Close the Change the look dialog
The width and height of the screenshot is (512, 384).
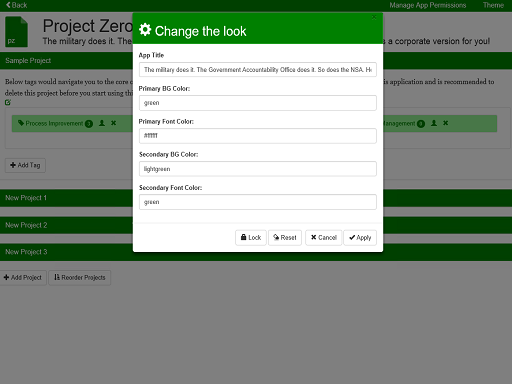[374, 17]
